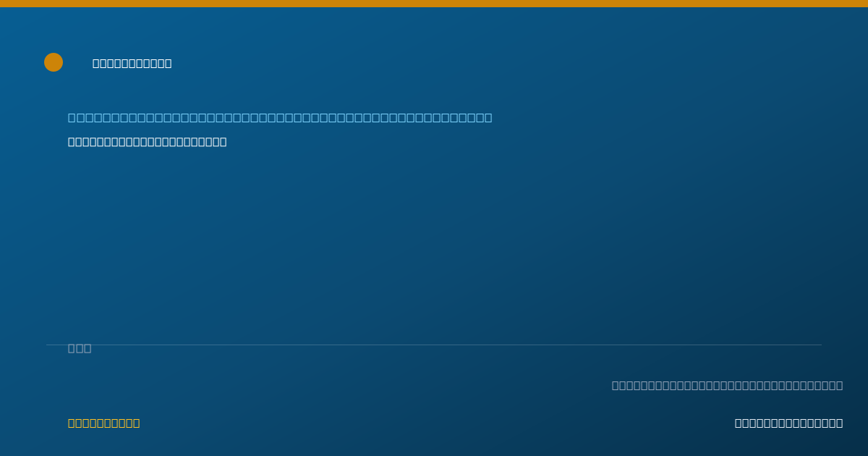Select the short gray label on divider
868x456 pixels.
click(80, 348)
